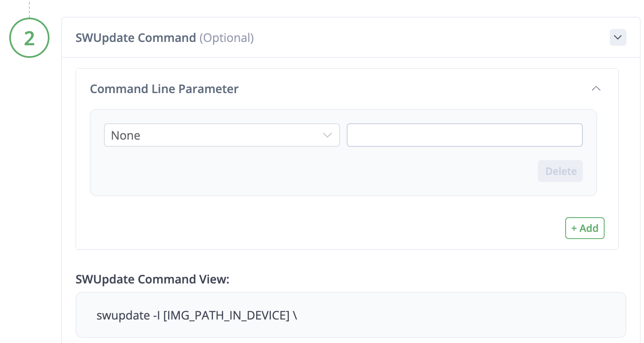Click the step 2 circle indicator
Screen dimensions: 644x343
(x=29, y=38)
